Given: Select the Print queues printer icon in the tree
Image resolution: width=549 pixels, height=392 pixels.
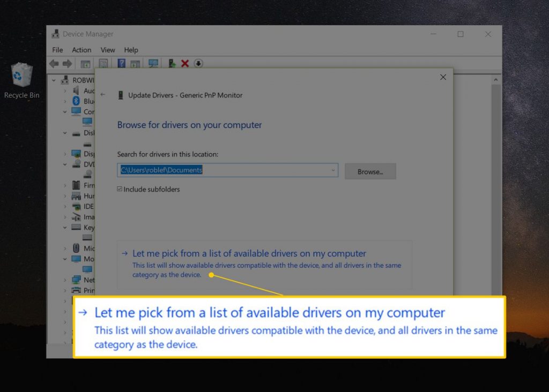Looking at the screenshot, I should click(76, 290).
